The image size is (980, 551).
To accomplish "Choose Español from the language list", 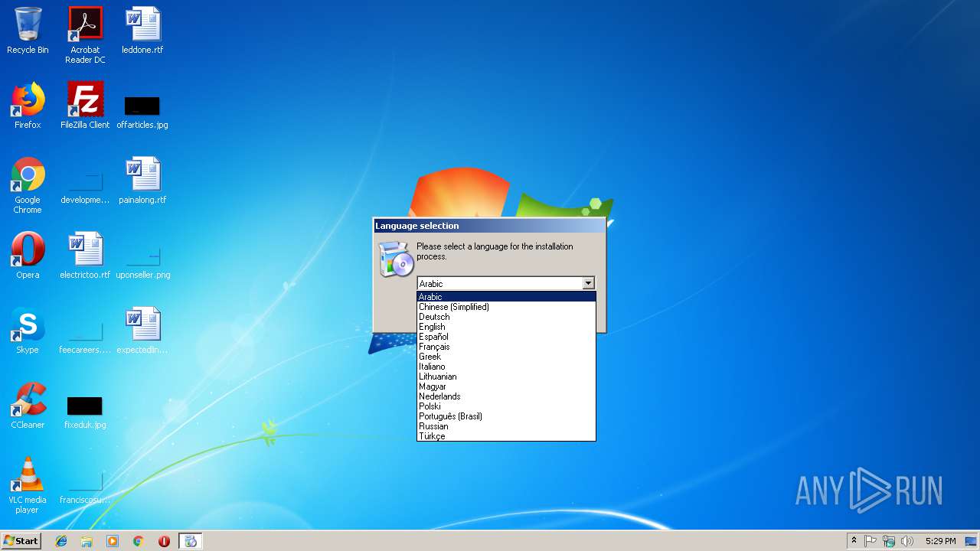I will click(506, 337).
